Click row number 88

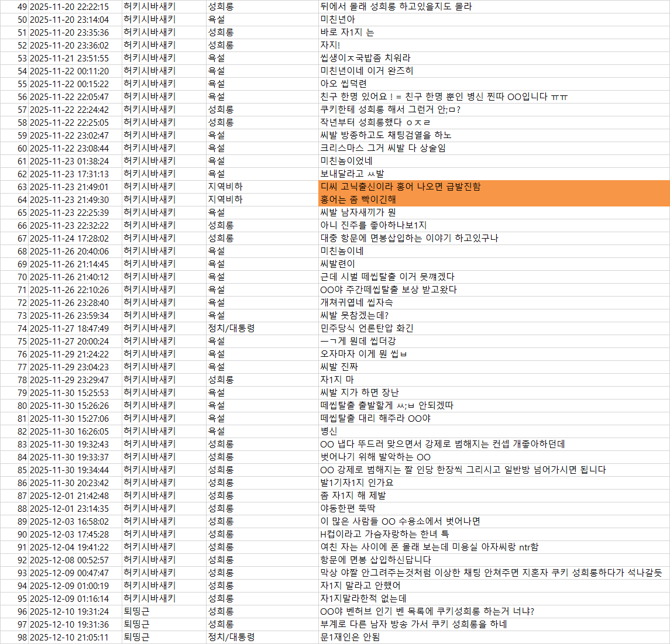(x=15, y=508)
